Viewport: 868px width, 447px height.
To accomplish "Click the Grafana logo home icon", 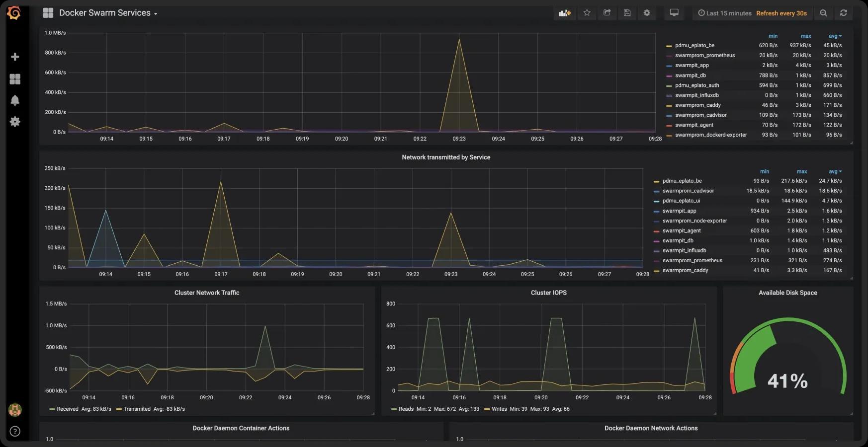I will tap(14, 13).
